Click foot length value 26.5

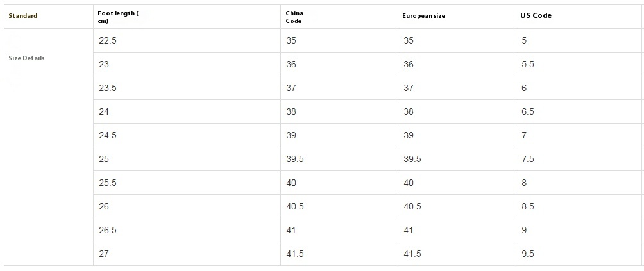(x=108, y=230)
